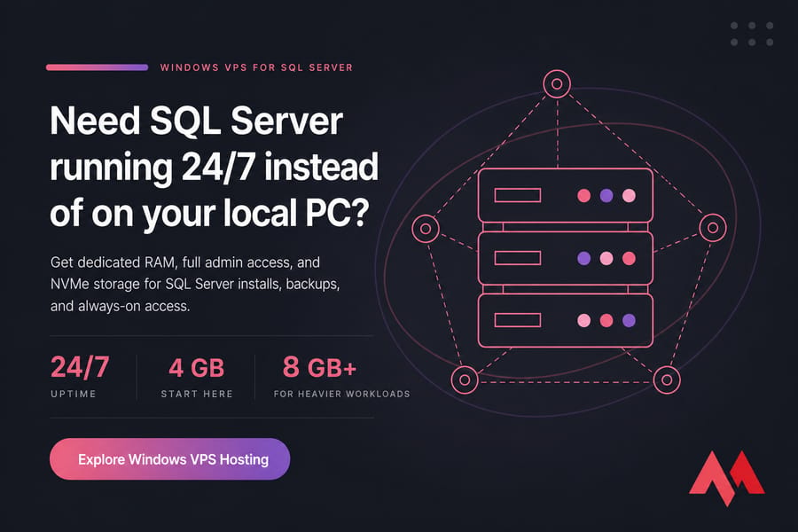Click the top network node circle
This screenshot has width=798, height=532.
click(557, 84)
